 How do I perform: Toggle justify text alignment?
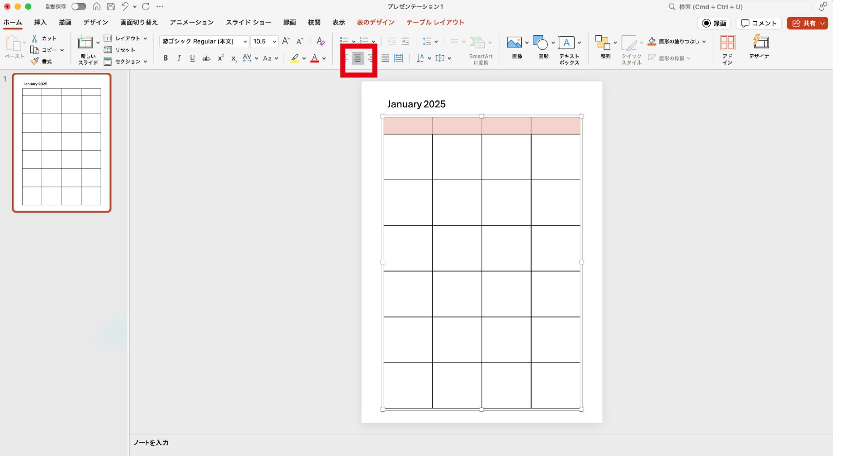[x=385, y=58]
